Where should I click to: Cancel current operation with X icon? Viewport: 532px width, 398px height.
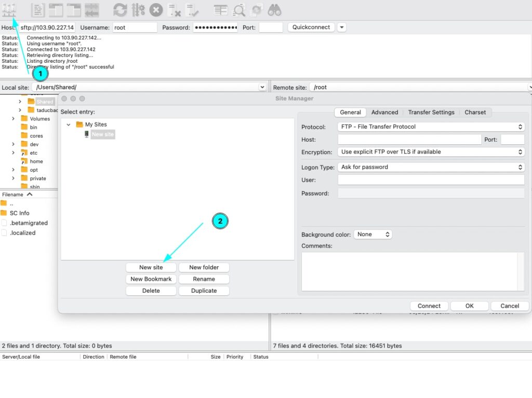pyautogui.click(x=156, y=9)
